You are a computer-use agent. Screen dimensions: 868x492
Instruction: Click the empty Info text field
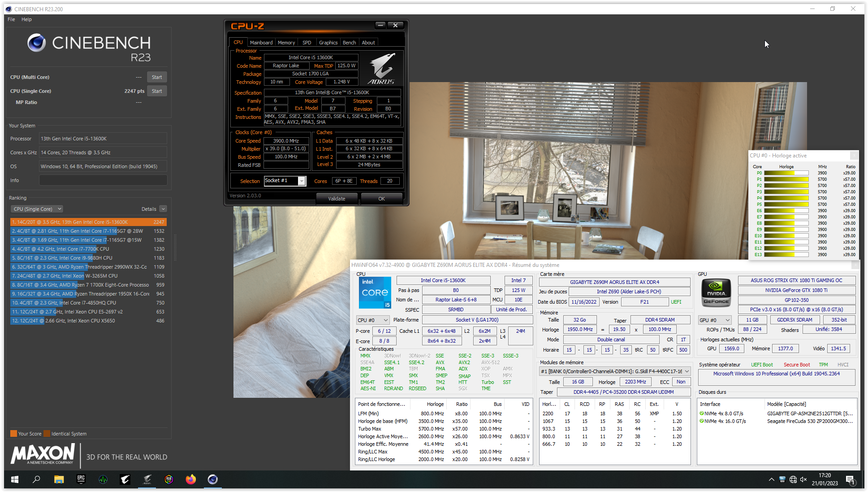[x=103, y=180]
